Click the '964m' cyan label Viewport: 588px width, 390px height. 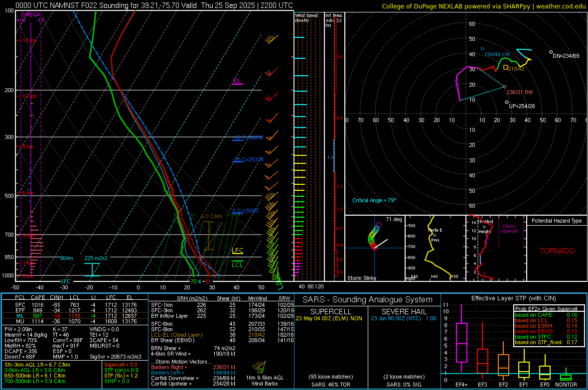point(66,258)
